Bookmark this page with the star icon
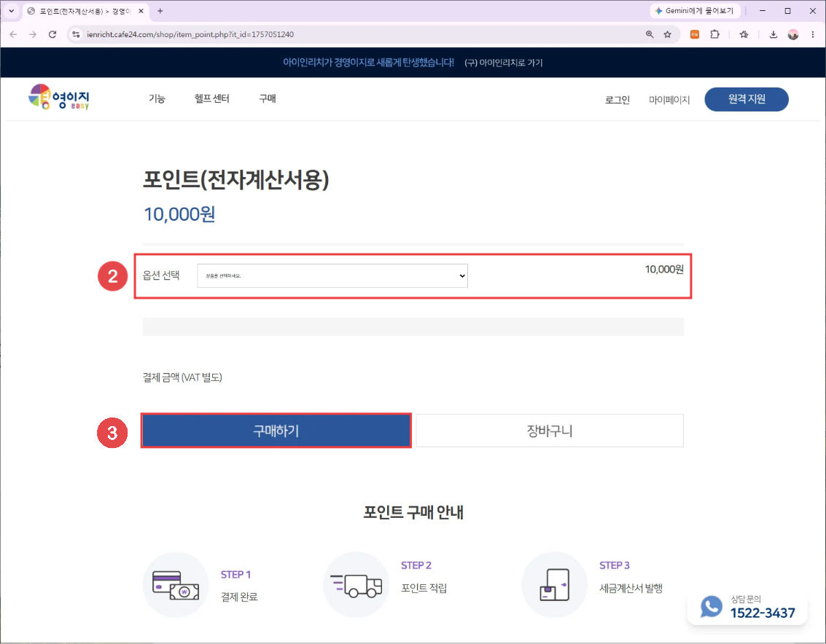The width and height of the screenshot is (826, 644). [x=668, y=34]
